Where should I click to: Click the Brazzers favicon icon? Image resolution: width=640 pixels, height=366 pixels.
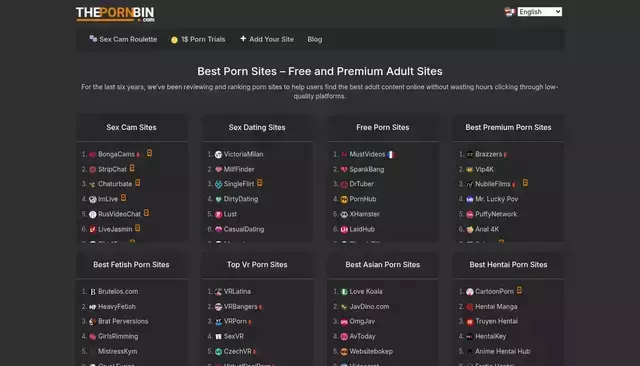[x=470, y=154]
